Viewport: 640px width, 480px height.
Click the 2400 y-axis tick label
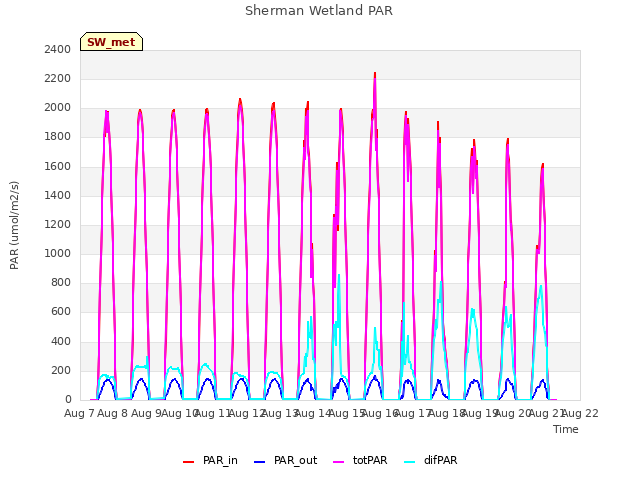click(x=58, y=49)
